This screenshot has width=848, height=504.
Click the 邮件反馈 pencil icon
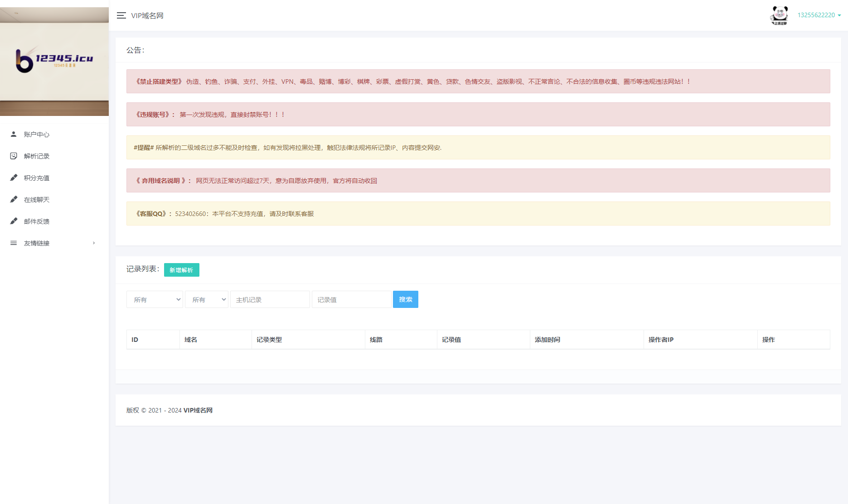pyautogui.click(x=14, y=221)
